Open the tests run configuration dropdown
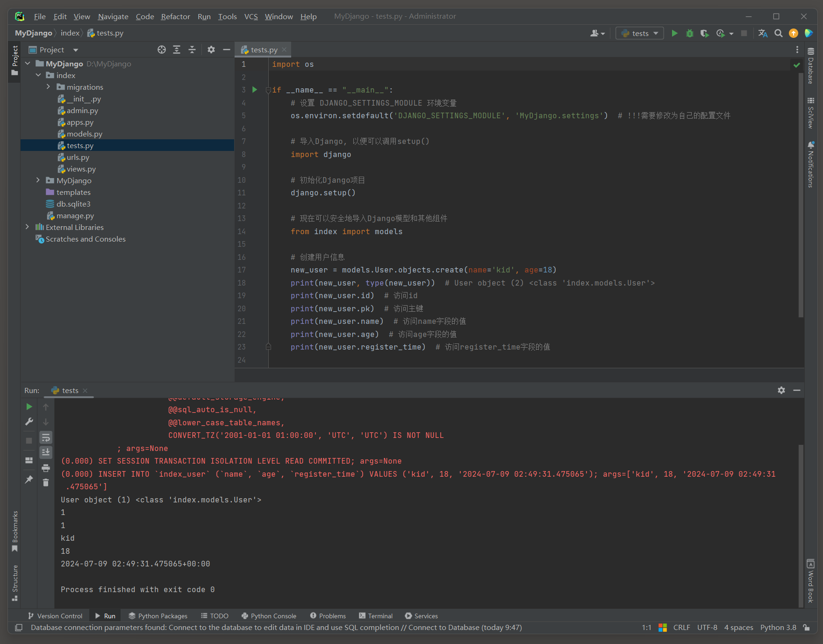Screen dimensions: 823x644 pyautogui.click(x=640, y=33)
